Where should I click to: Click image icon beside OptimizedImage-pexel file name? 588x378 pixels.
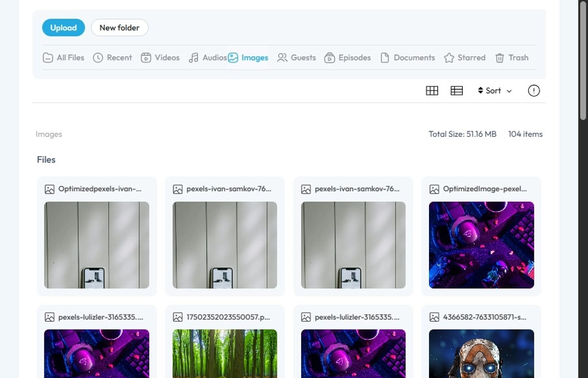[434, 189]
